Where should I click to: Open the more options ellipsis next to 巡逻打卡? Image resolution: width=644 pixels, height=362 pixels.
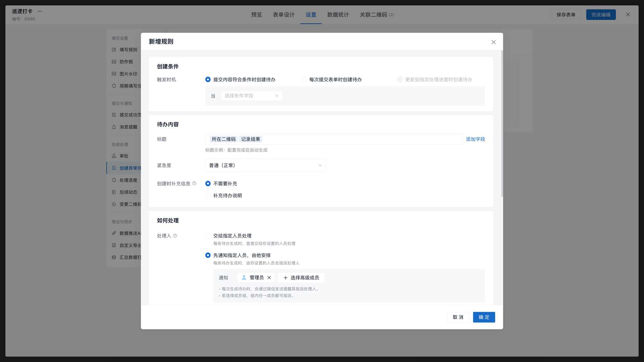tap(40, 11)
